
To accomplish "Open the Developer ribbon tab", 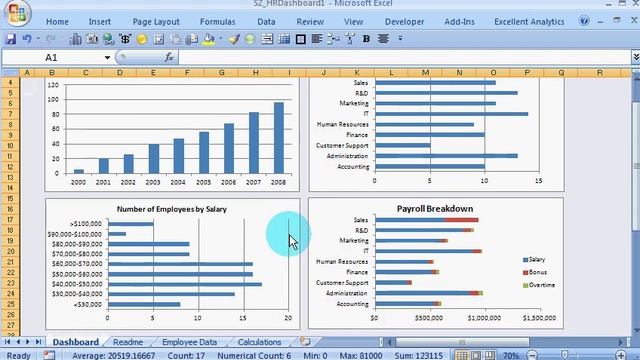I will click(404, 22).
